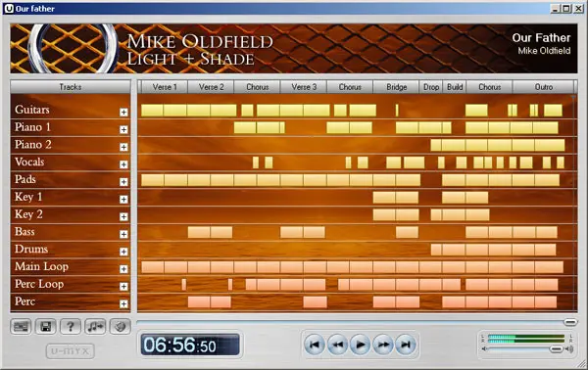Click the Our Father song title text

[541, 38]
